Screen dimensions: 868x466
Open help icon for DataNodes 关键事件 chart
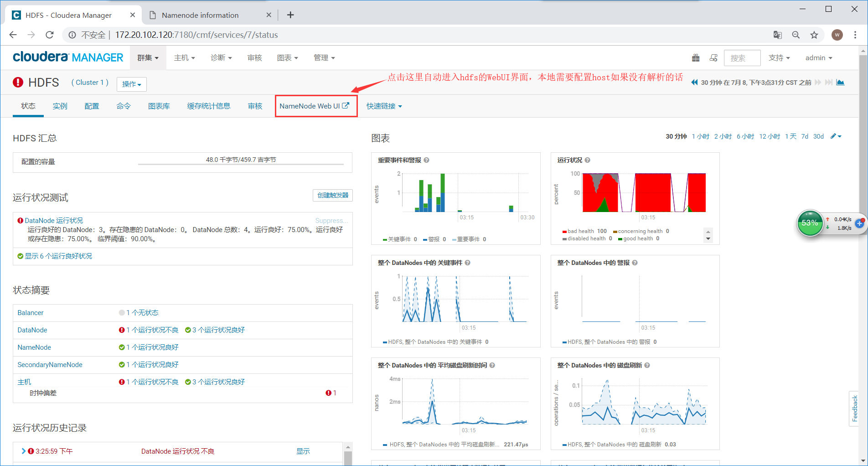click(467, 263)
